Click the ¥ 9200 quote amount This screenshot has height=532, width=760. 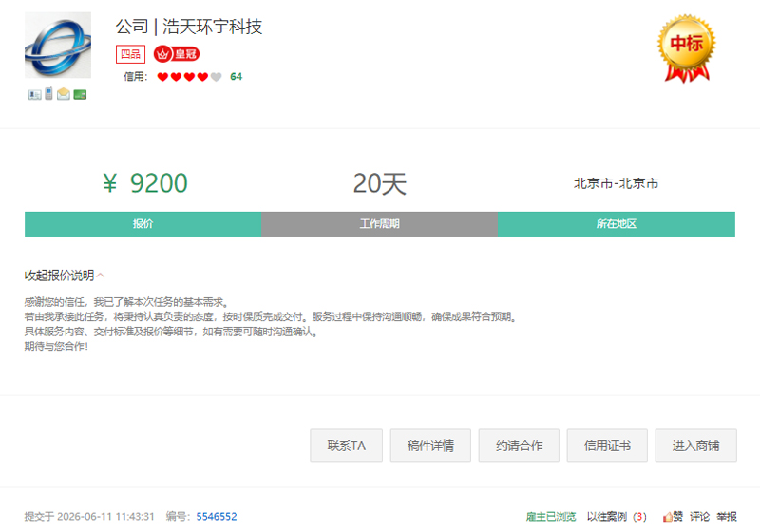[x=145, y=183]
